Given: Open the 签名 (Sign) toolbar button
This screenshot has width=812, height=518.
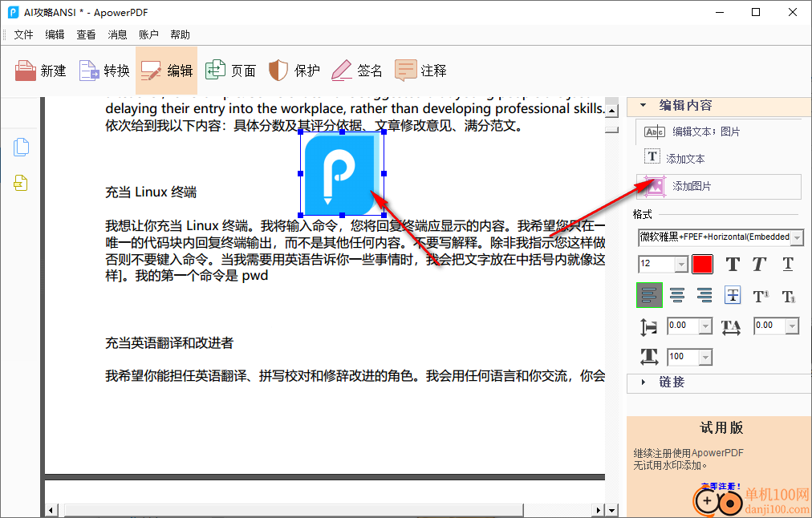Looking at the screenshot, I should [357, 71].
